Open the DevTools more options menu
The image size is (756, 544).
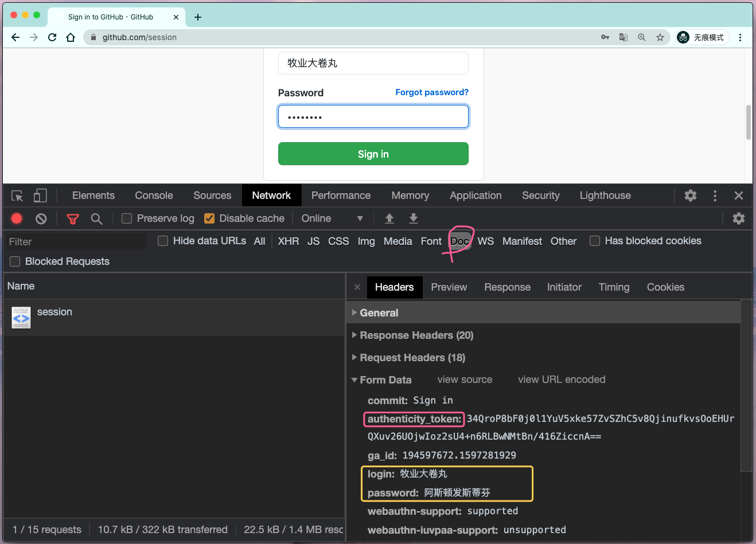[715, 195]
